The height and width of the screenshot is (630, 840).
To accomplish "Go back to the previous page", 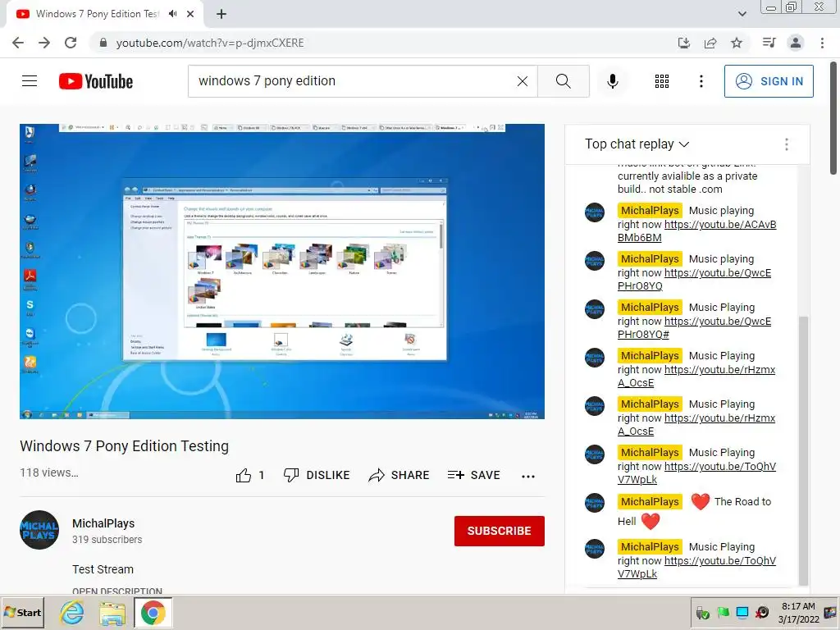I will point(18,43).
